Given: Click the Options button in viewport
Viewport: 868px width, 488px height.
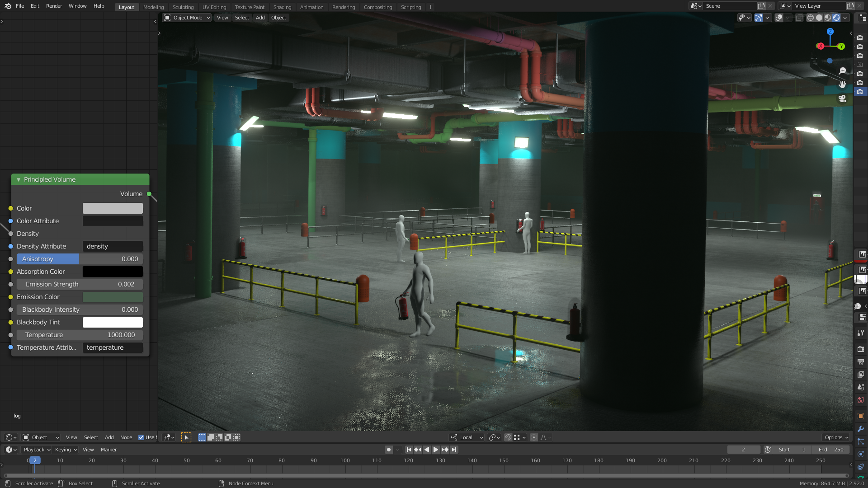Looking at the screenshot, I should (x=836, y=437).
